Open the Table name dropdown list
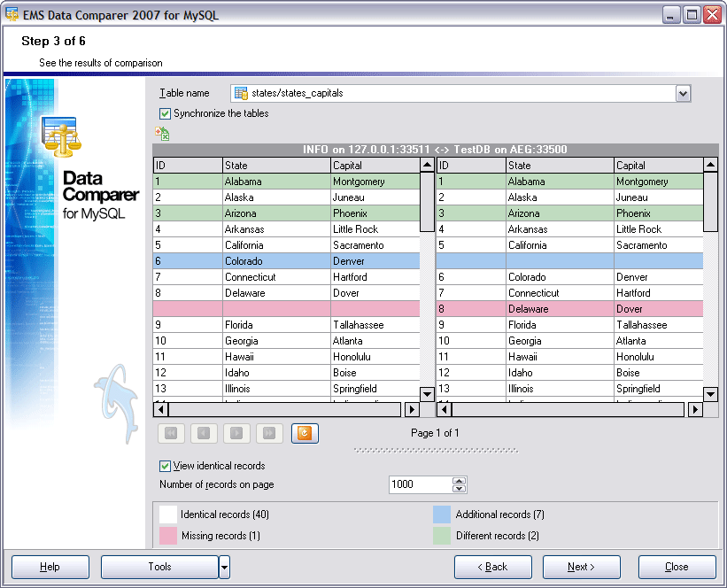This screenshot has height=588, width=727. (682, 93)
